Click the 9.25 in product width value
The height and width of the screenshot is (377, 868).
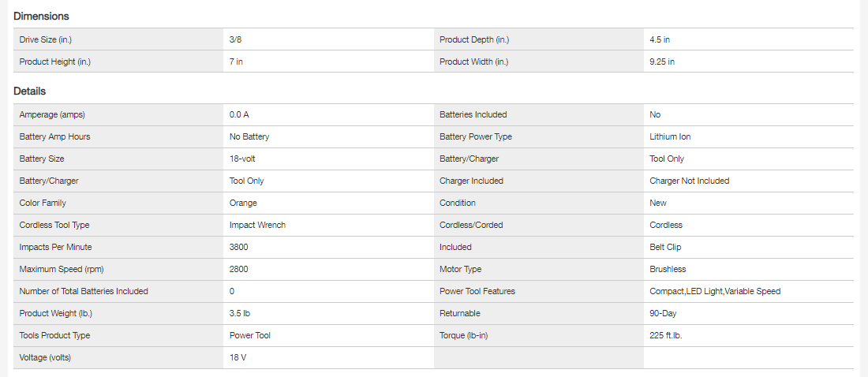tap(662, 62)
